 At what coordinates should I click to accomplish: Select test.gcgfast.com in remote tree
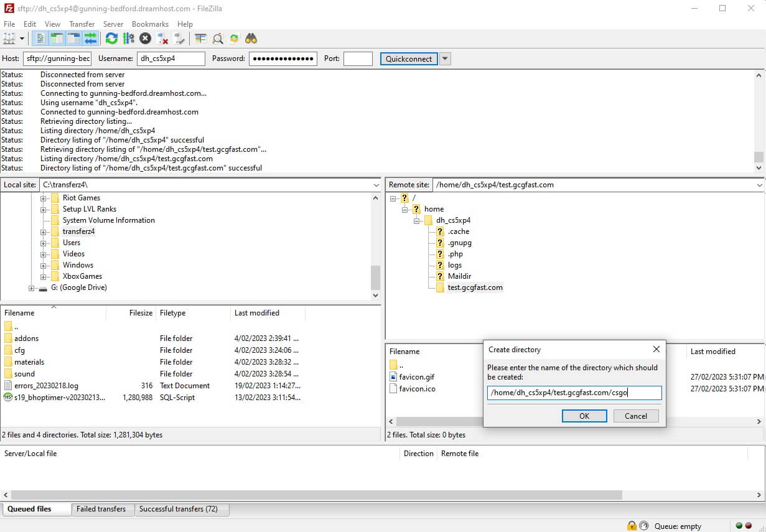tap(475, 287)
